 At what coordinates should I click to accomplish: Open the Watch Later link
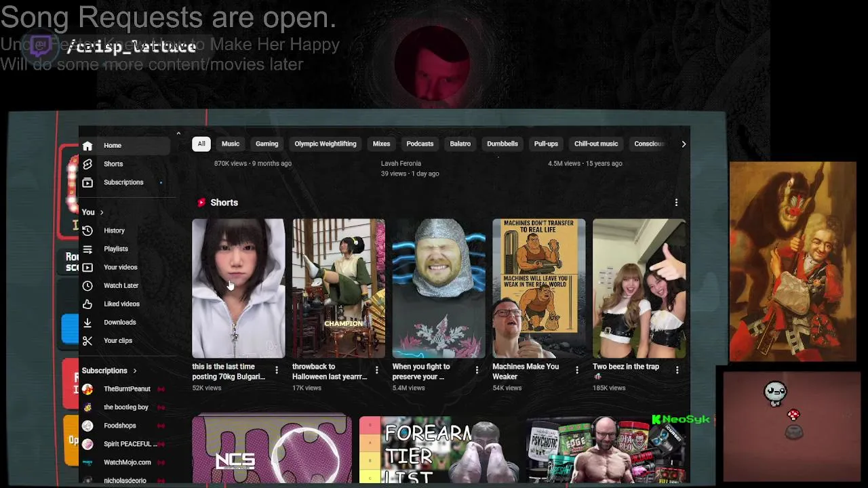click(121, 285)
